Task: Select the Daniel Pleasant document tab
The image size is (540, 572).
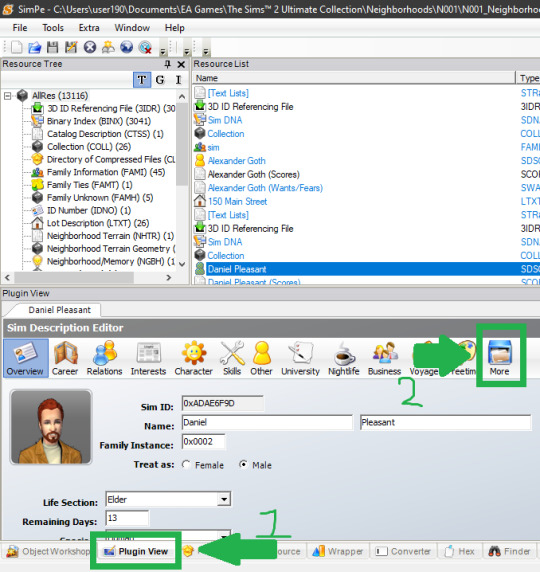Action: [x=59, y=310]
